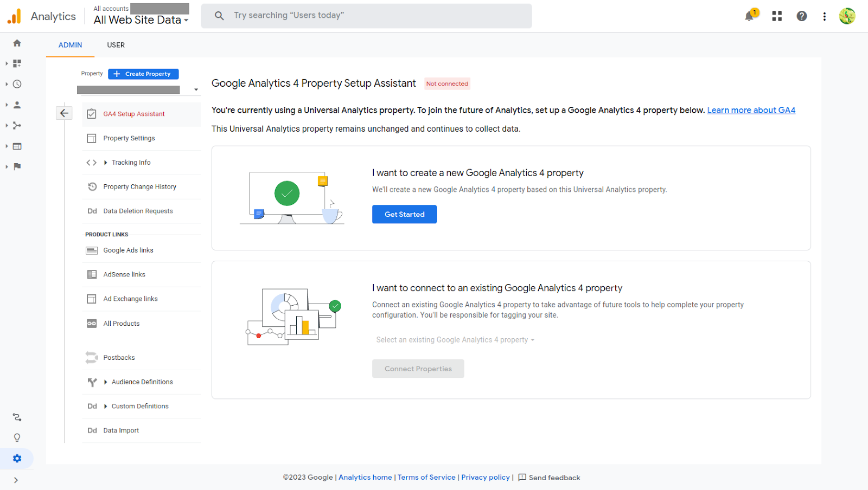868x490 pixels.
Task: Click the AdSense links icon
Action: [x=92, y=274]
